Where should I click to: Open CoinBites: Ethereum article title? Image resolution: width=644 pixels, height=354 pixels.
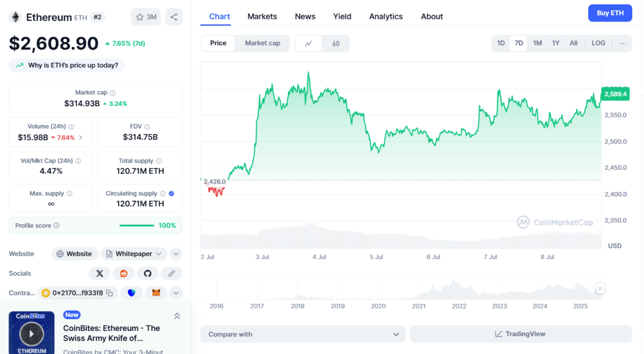(112, 333)
